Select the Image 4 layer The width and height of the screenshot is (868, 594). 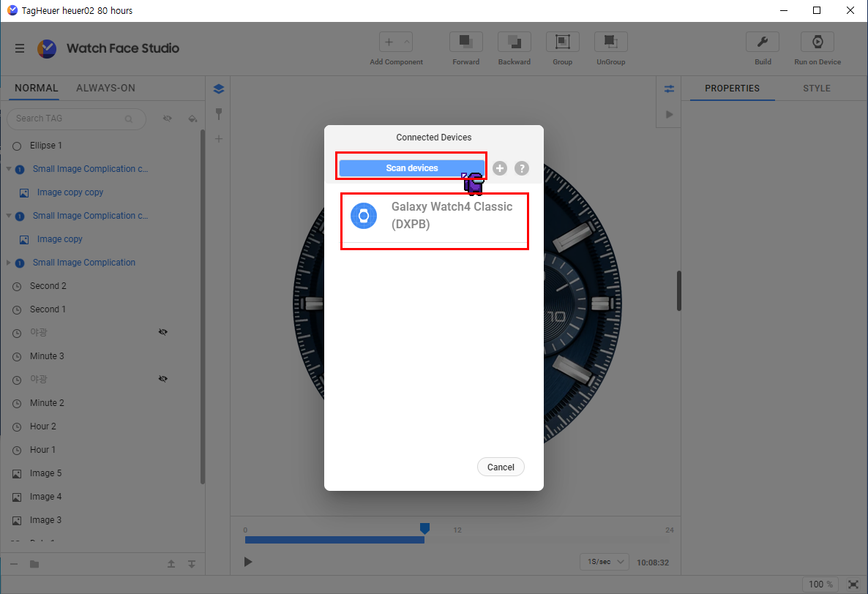(x=46, y=497)
